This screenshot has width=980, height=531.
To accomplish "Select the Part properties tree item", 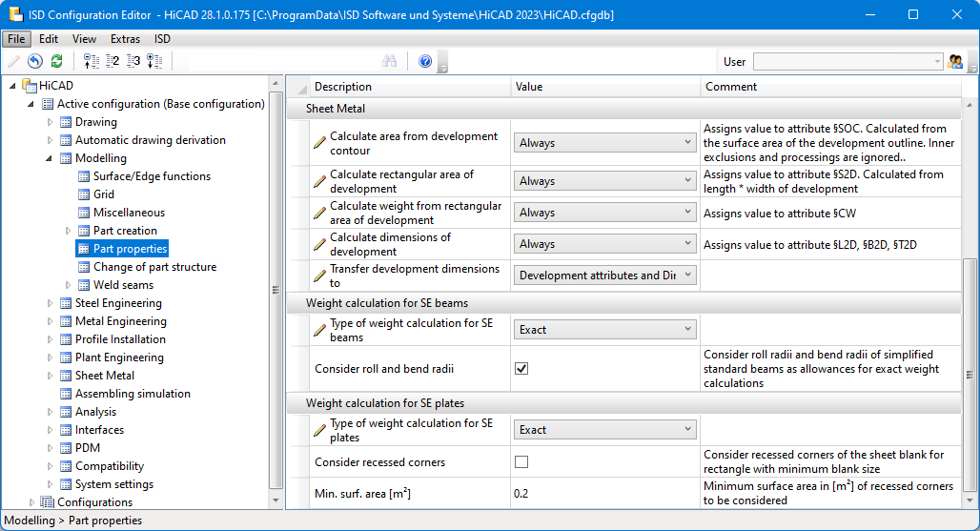I will click(130, 249).
